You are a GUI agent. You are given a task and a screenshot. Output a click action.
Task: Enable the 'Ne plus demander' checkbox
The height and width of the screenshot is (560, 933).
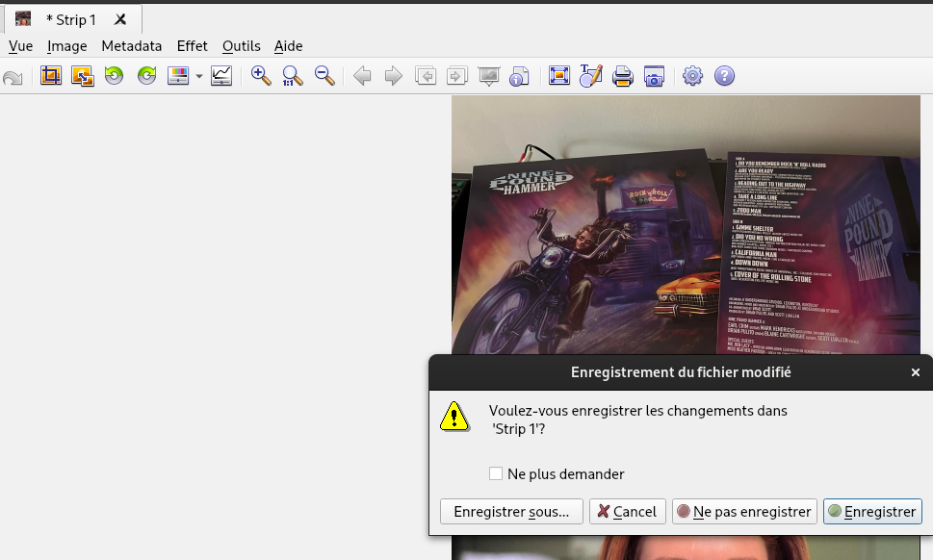tap(496, 473)
